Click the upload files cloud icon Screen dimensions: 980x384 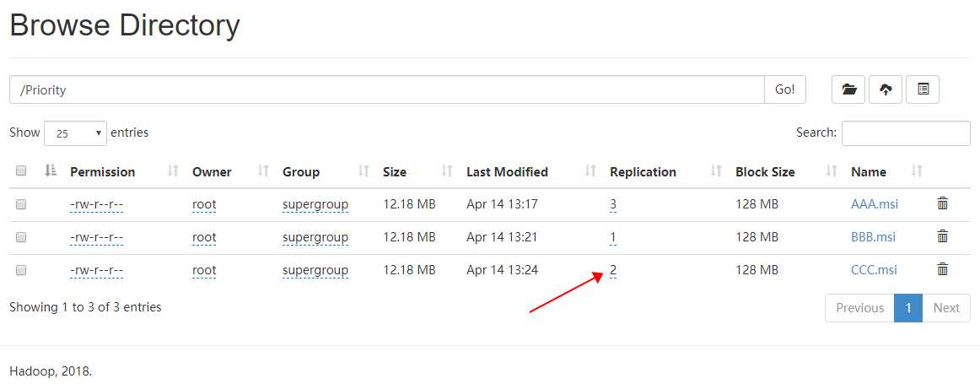coord(886,89)
